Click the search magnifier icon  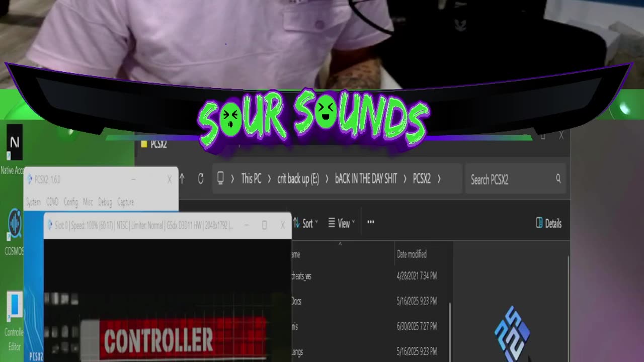pos(558,178)
